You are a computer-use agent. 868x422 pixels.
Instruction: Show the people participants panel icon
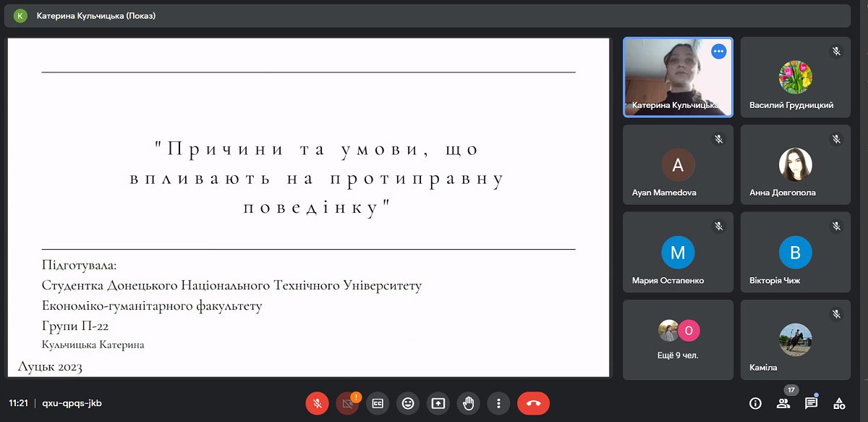tap(783, 403)
